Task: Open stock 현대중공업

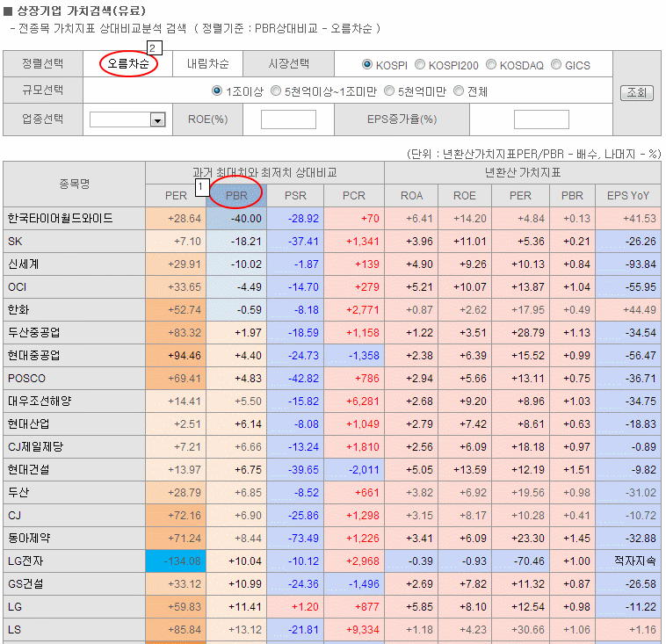Action: tap(34, 356)
